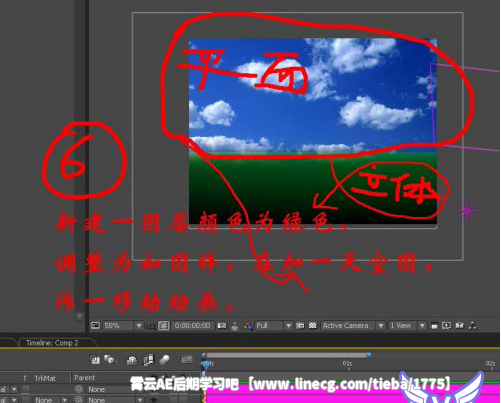
Task: Click the Timeline button in viewer
Action: coord(460,326)
